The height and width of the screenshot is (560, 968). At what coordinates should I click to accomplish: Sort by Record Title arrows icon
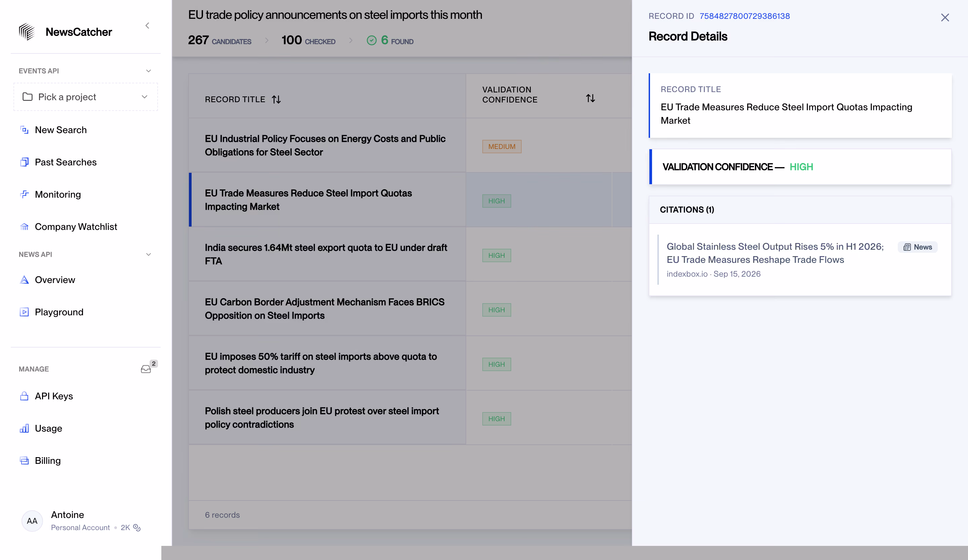(x=276, y=99)
